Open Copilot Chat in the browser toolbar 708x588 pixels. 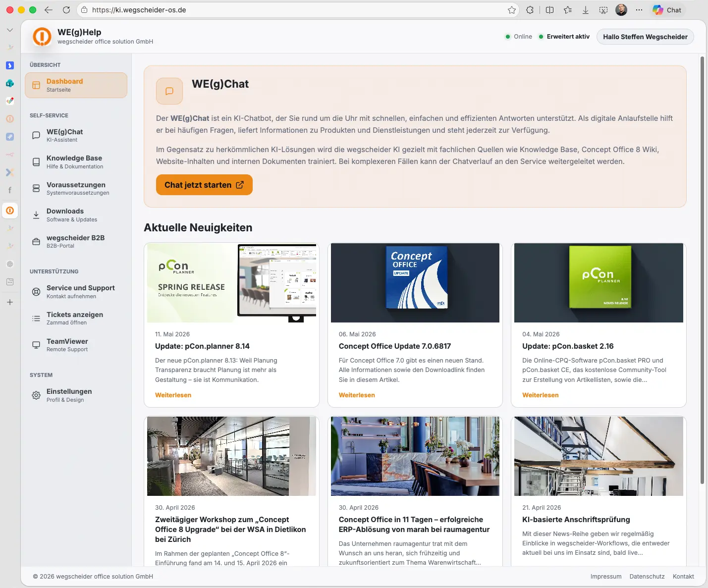point(667,10)
